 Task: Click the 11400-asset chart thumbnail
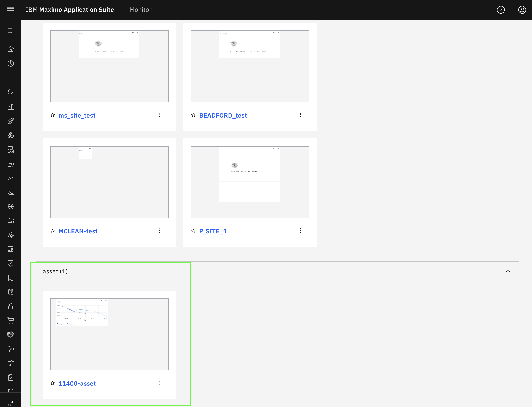click(110, 335)
